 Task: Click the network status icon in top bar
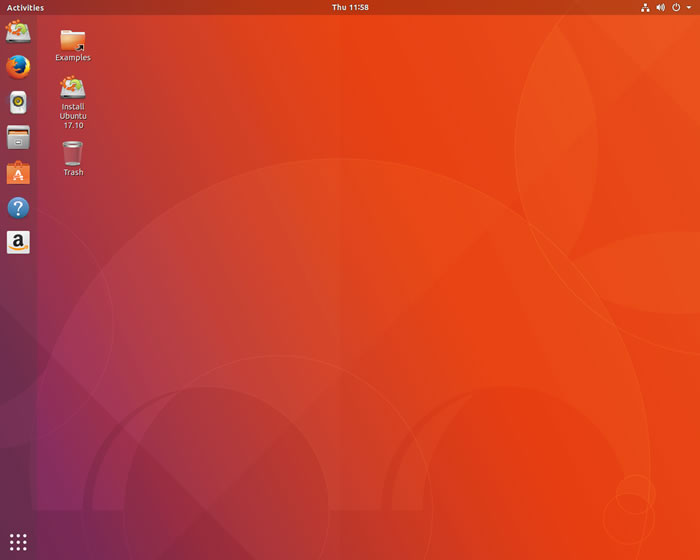[645, 7]
